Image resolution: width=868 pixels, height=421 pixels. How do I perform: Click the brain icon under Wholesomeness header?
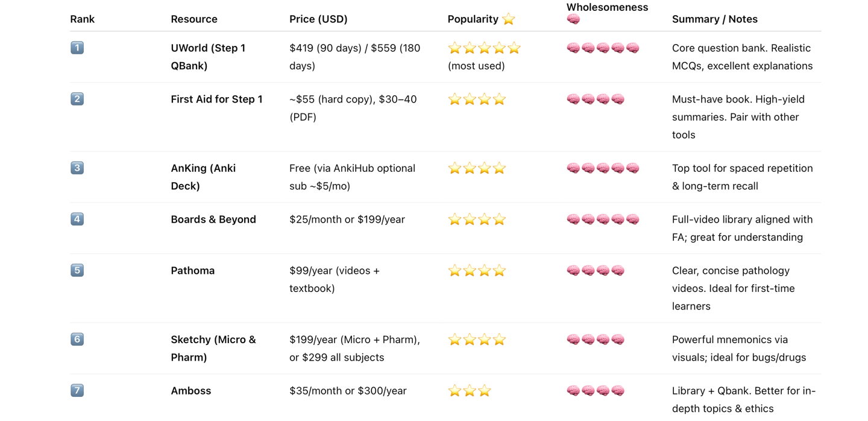(573, 19)
